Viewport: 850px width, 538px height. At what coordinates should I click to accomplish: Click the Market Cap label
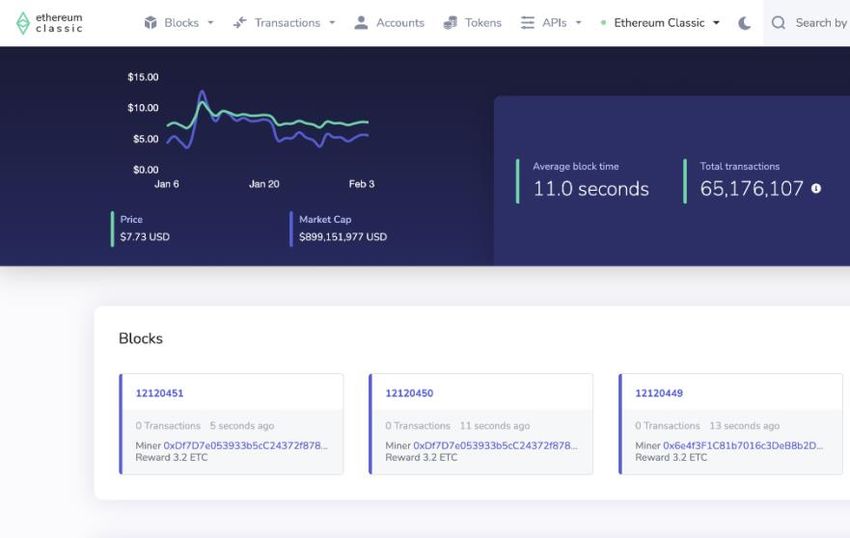pos(325,220)
